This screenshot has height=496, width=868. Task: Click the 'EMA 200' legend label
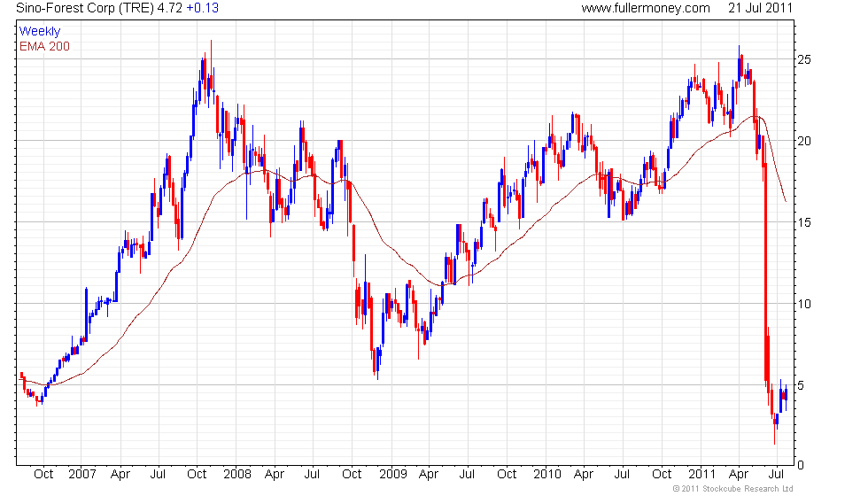[45, 46]
